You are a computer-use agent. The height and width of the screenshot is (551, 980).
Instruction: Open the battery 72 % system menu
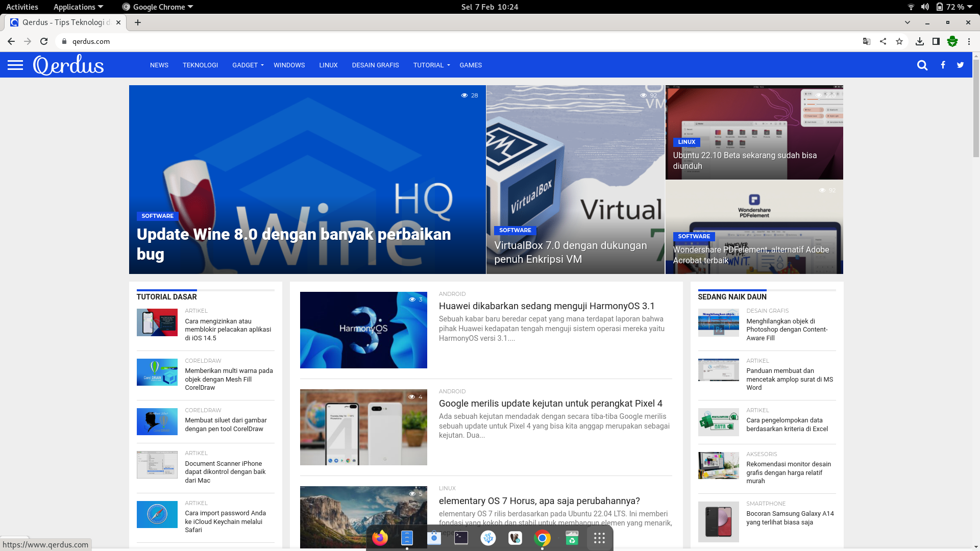point(954,7)
